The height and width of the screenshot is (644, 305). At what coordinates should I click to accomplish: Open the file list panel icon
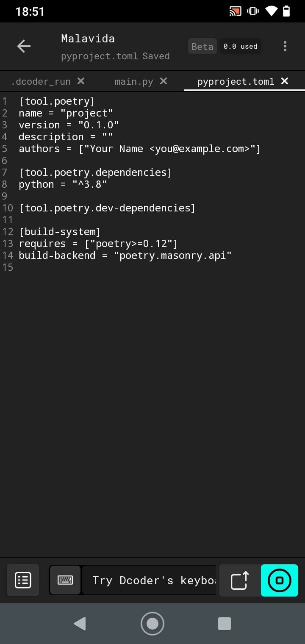click(23, 580)
